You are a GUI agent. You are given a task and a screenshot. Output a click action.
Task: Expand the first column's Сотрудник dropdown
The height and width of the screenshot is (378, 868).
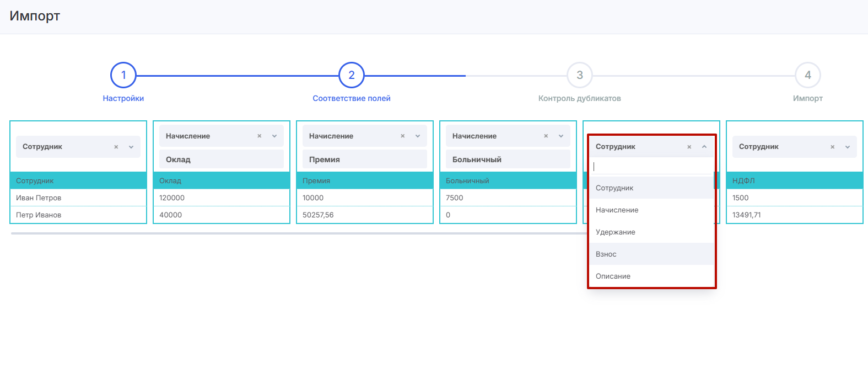tap(131, 147)
